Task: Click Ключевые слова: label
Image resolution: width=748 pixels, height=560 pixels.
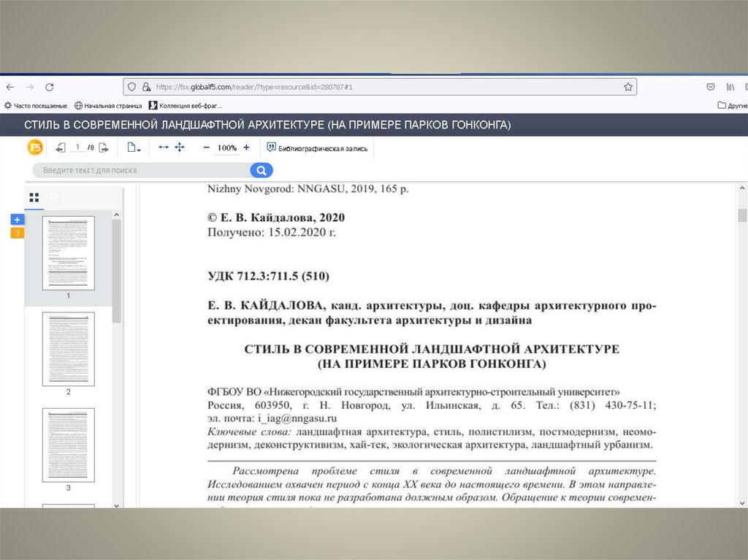Action: tap(249, 431)
